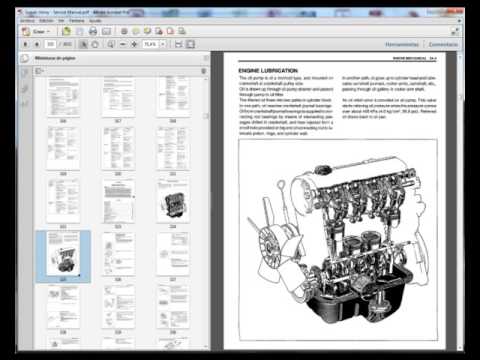The image size is (480, 360).
Task: Open the Ayuda menu
Action: click(95, 21)
